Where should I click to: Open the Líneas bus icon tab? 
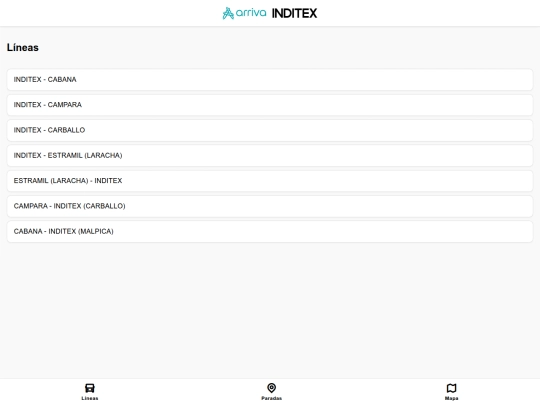[90, 392]
